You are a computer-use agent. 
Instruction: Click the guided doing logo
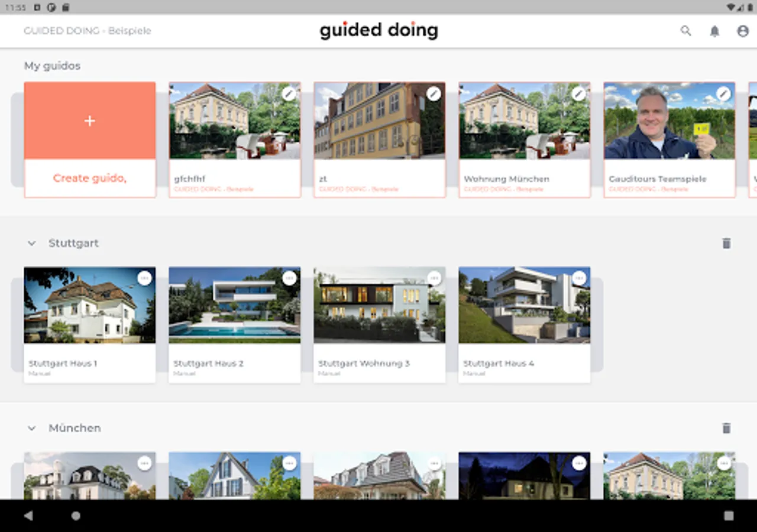tap(379, 31)
